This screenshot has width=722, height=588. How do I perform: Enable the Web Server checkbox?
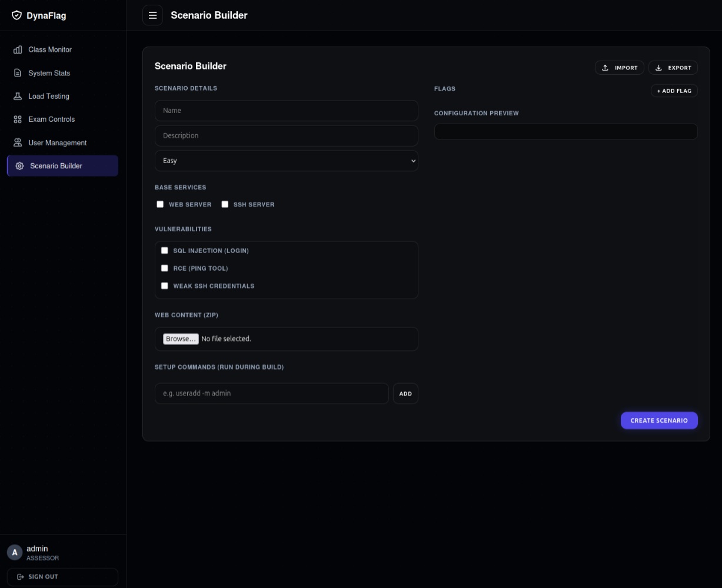click(x=160, y=204)
